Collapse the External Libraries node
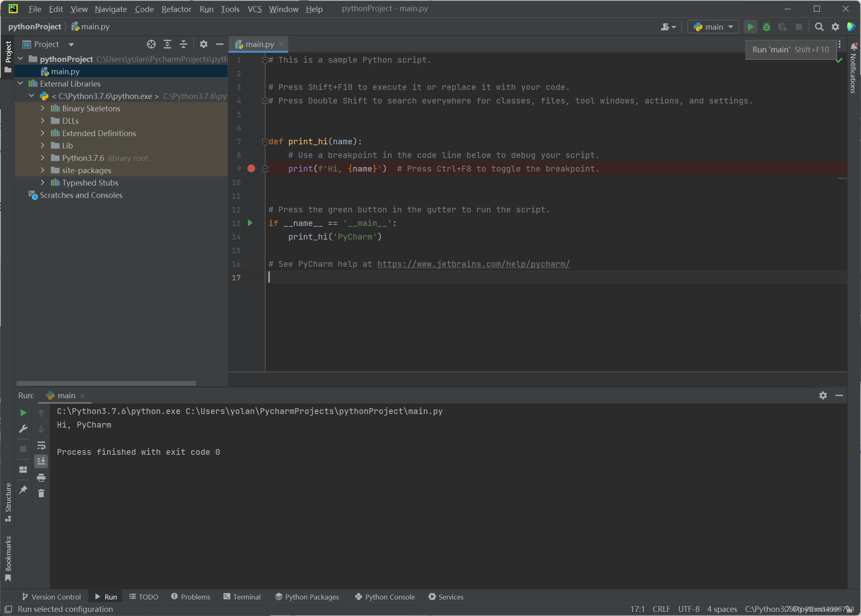 [x=20, y=83]
